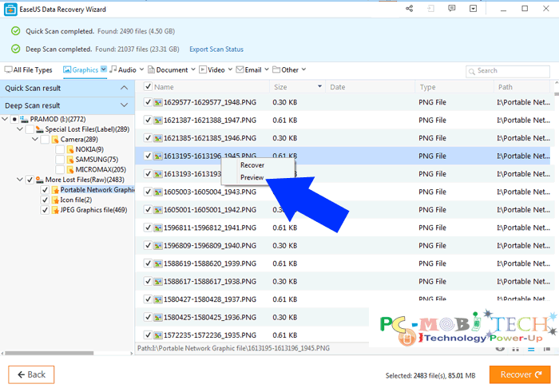
Task: Click the Icon file folder icon
Action: [x=55, y=200]
